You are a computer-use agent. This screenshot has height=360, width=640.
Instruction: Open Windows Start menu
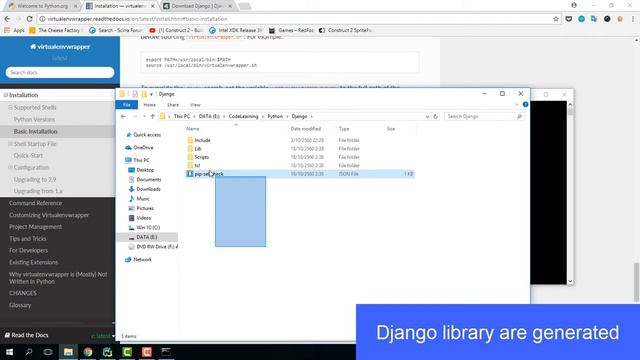coord(9,352)
